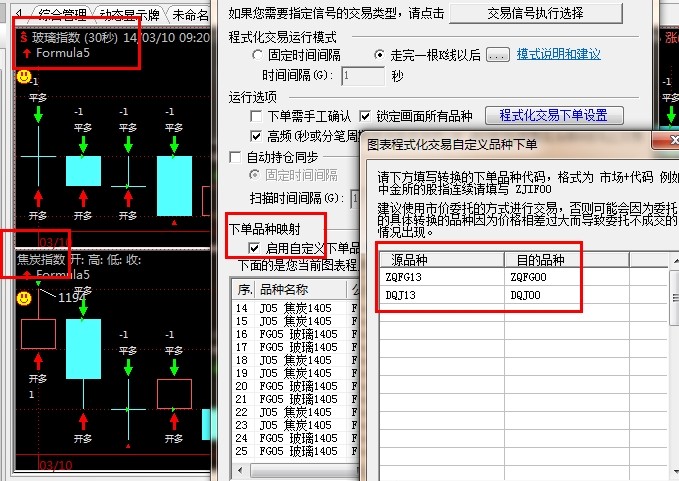Click the 时间间隔 seconds input field
The height and width of the screenshot is (481, 679).
pos(363,76)
